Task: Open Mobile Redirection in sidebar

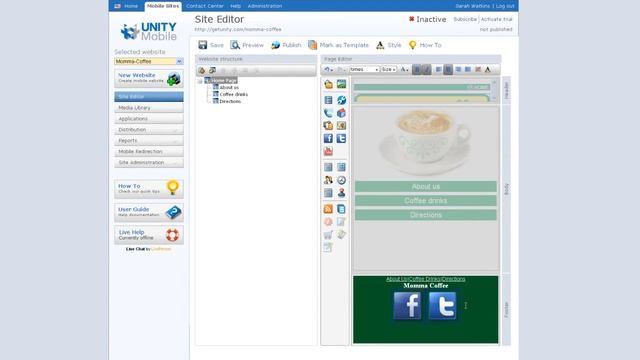Action: coord(149,151)
